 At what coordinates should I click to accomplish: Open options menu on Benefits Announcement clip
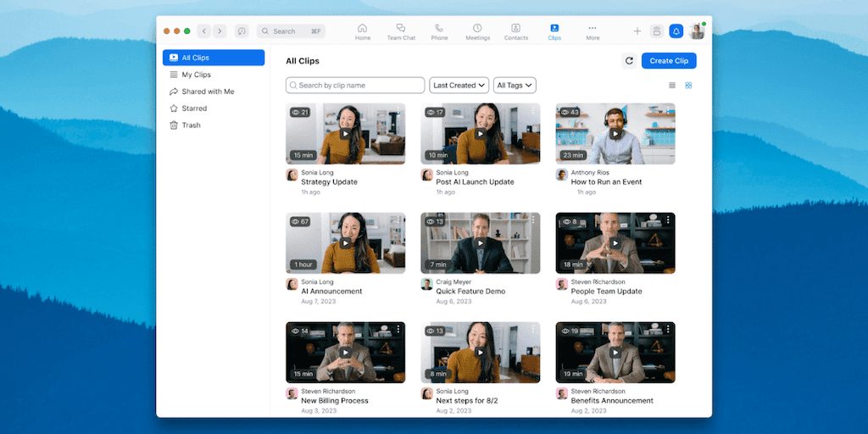pyautogui.click(x=668, y=330)
